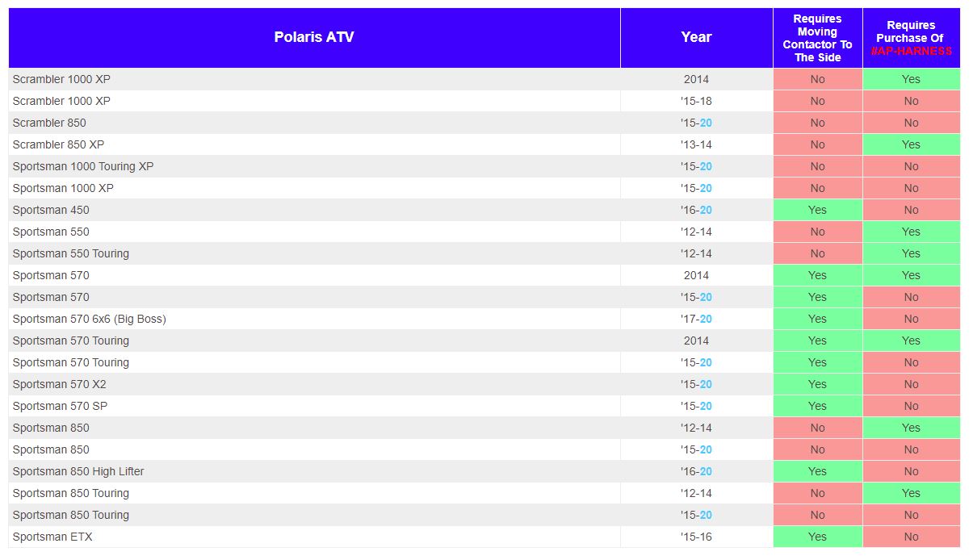Open blue '20' link for Sportsman 850 High Lifter
The width and height of the screenshot is (973, 560).
706,471
